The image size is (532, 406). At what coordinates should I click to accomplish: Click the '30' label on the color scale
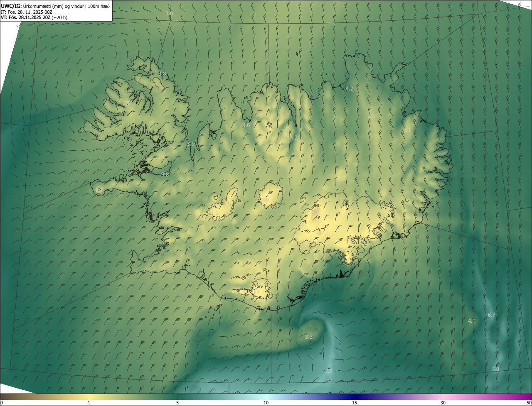click(x=443, y=403)
